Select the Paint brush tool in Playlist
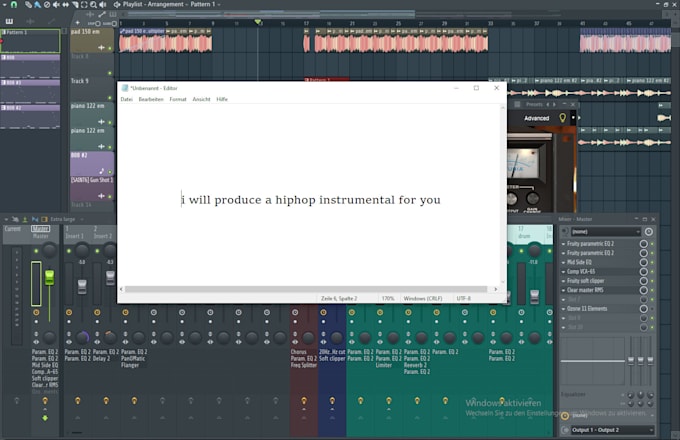Viewport: 680px width, 440px height. [37, 4]
